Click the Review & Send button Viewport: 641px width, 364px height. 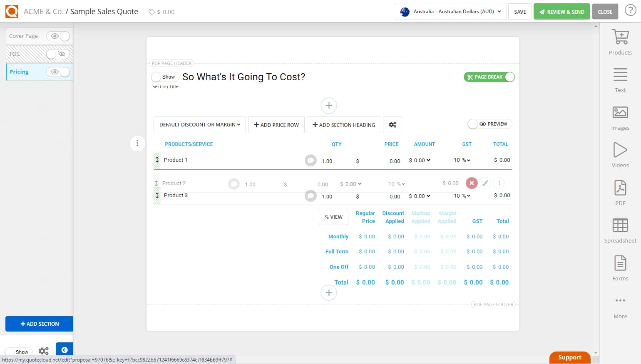pyautogui.click(x=561, y=11)
